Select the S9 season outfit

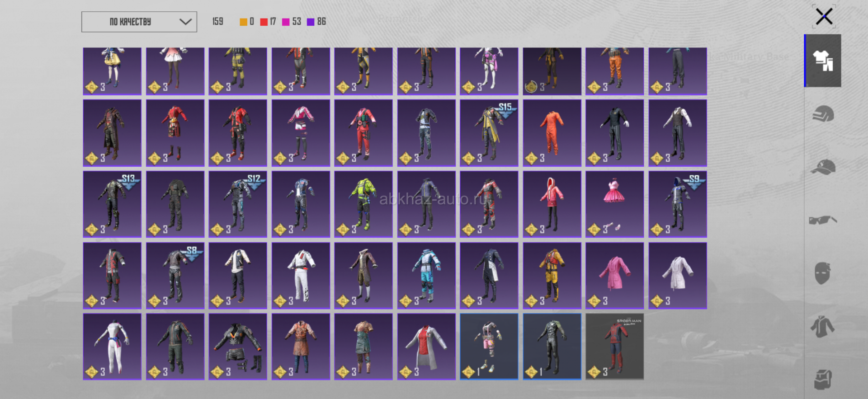coord(677,204)
